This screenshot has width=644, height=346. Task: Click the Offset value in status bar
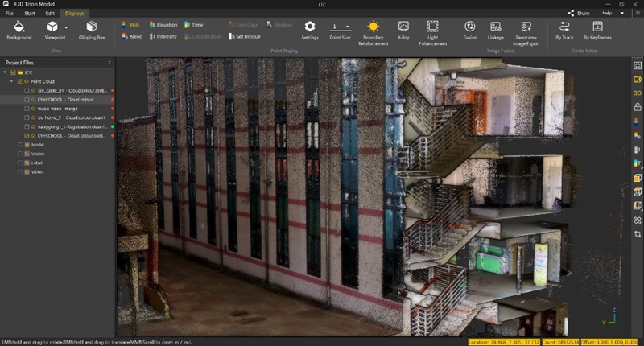pos(609,342)
